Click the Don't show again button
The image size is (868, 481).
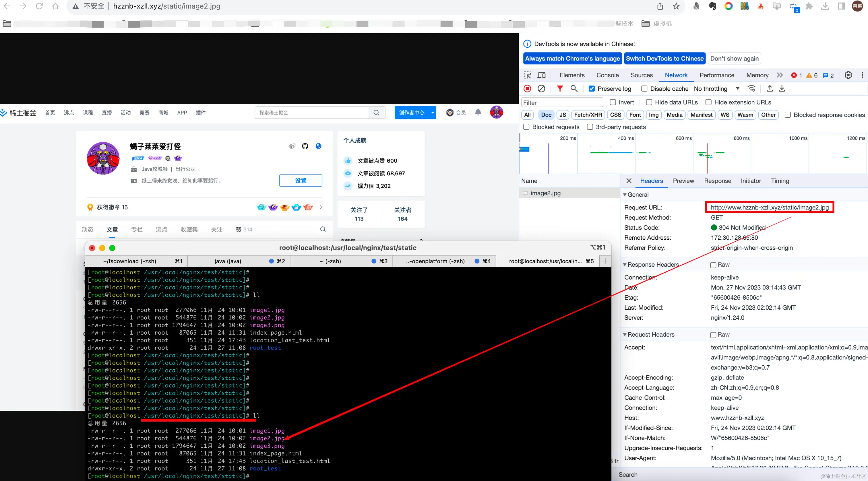click(x=734, y=59)
